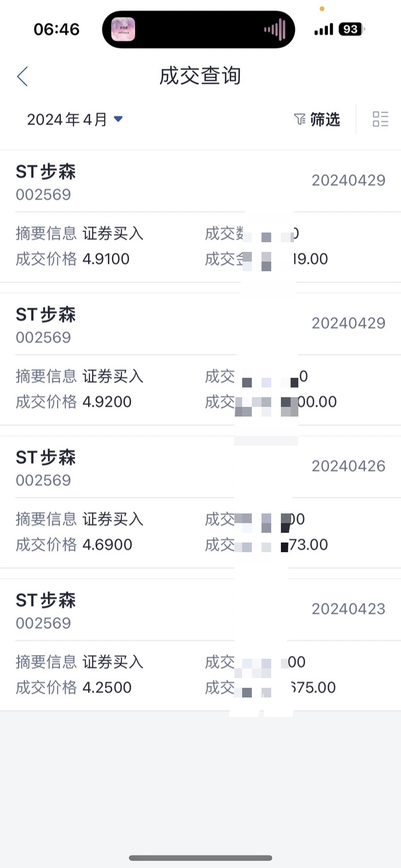The height and width of the screenshot is (868, 401).
Task: Open the ST步森 record dated 20240423
Action: coord(200,645)
